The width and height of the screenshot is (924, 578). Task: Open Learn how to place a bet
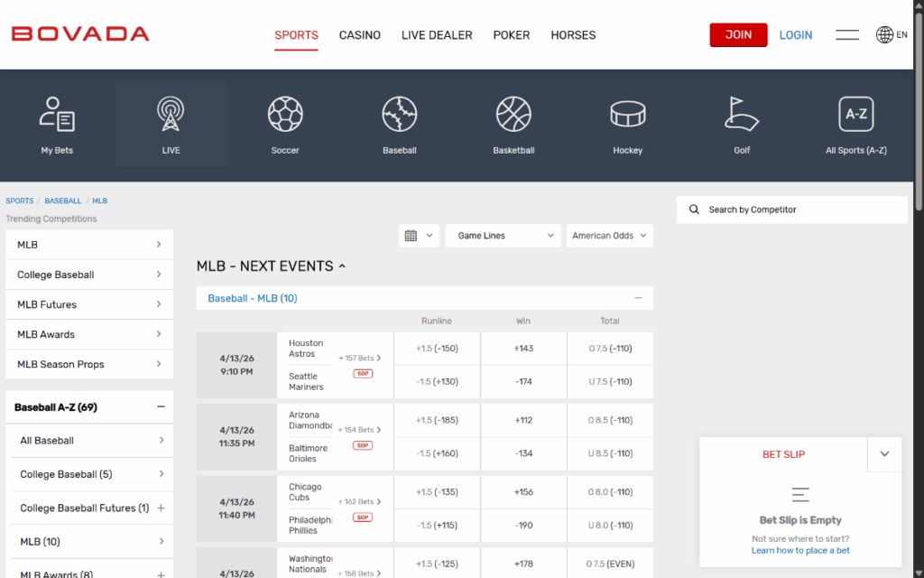[x=800, y=550]
